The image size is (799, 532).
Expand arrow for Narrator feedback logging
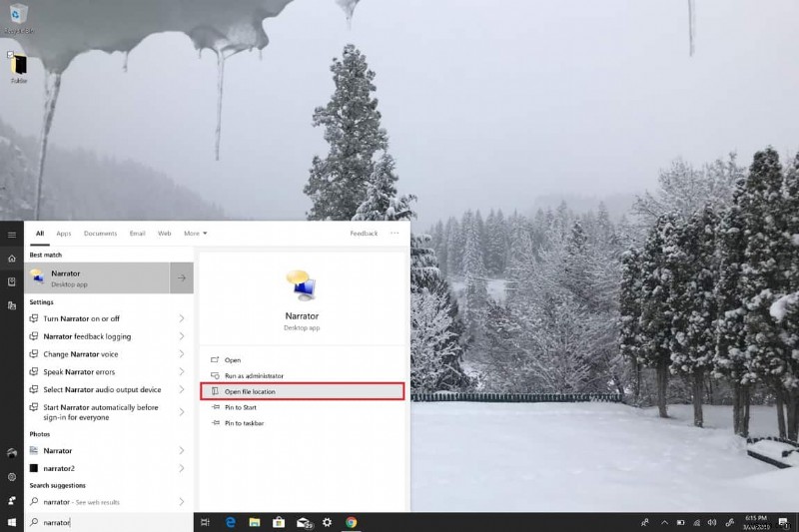182,336
